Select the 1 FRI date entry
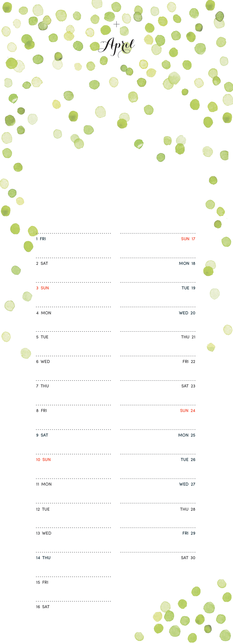Screen dimensions: 233x644 point(41,239)
